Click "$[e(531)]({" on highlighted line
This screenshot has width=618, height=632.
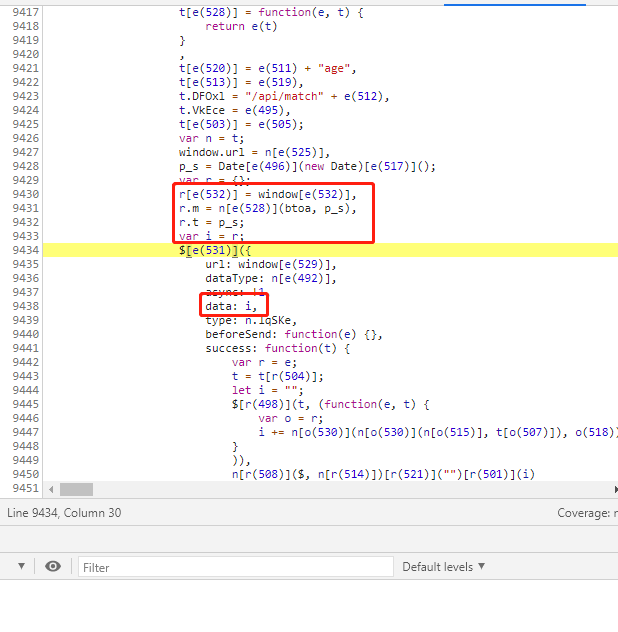click(x=215, y=250)
